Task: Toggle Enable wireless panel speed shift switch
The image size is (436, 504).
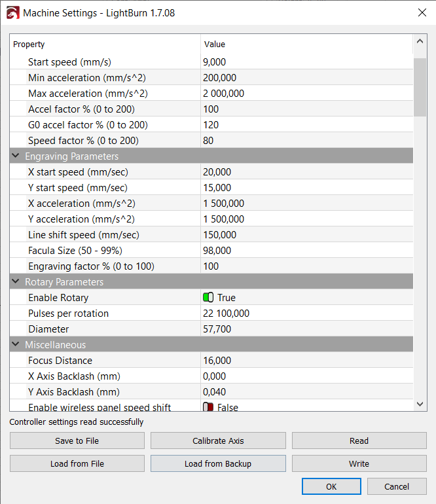Action: (x=208, y=407)
